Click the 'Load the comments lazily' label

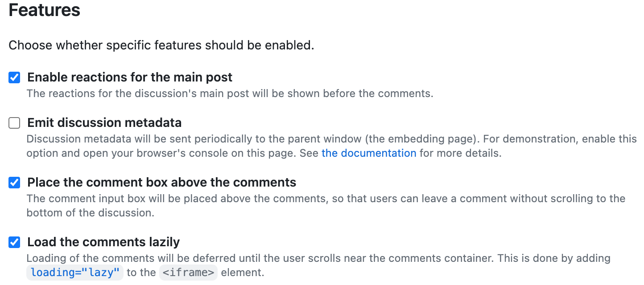pyautogui.click(x=103, y=242)
